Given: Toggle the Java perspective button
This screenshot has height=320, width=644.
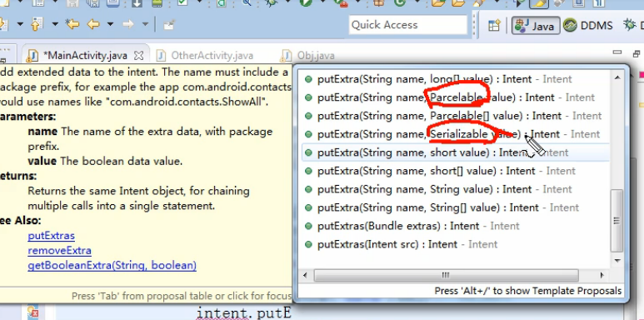Looking at the screenshot, I should coord(535,26).
